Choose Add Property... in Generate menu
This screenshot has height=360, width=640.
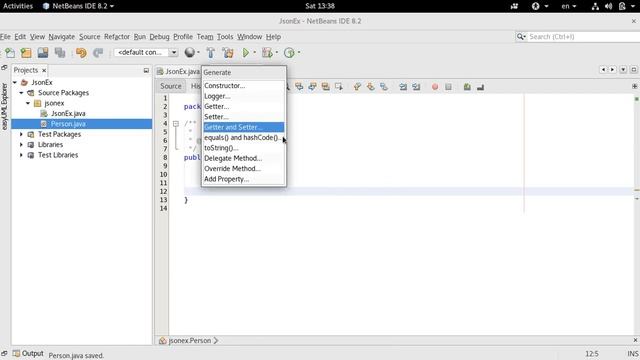tap(244, 179)
